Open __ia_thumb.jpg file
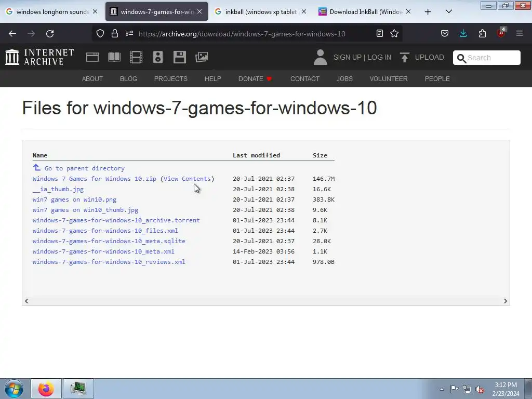Screen dimensions: 532x399 click(58, 189)
